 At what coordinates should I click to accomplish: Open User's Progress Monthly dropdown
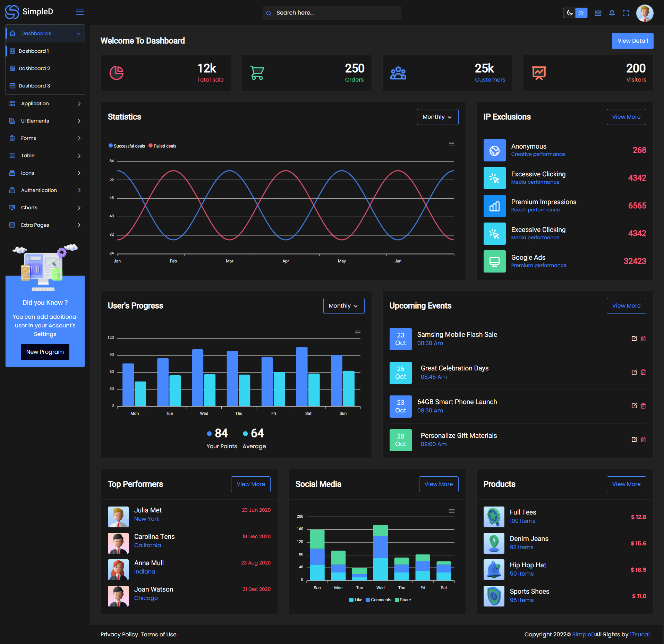pyautogui.click(x=343, y=306)
